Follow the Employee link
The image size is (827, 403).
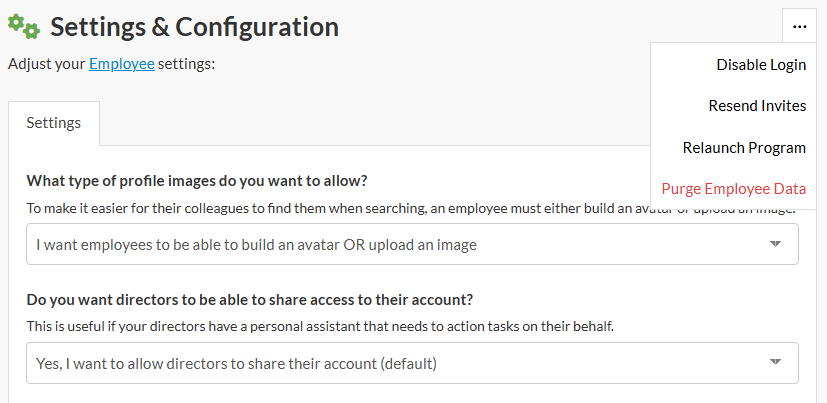121,64
